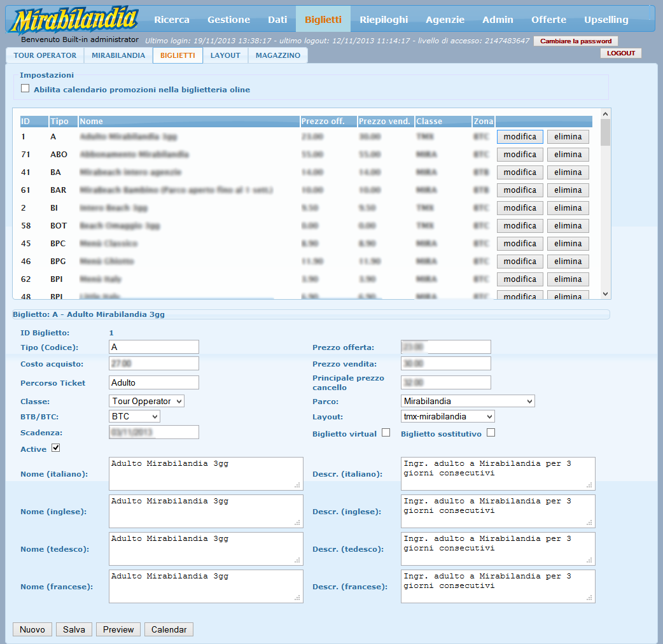The image size is (663, 644).
Task: Open the Upselling menu
Action: 606,20
